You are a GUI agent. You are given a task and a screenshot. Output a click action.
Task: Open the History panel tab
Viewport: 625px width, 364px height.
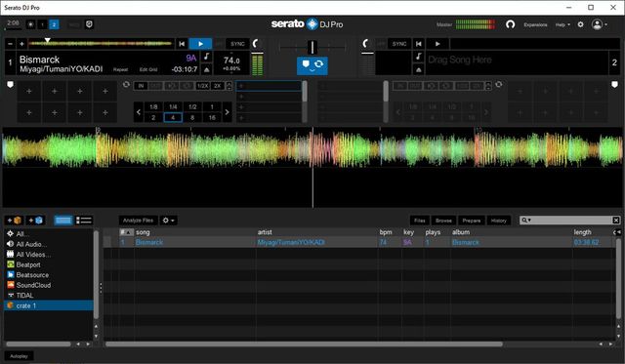point(499,221)
